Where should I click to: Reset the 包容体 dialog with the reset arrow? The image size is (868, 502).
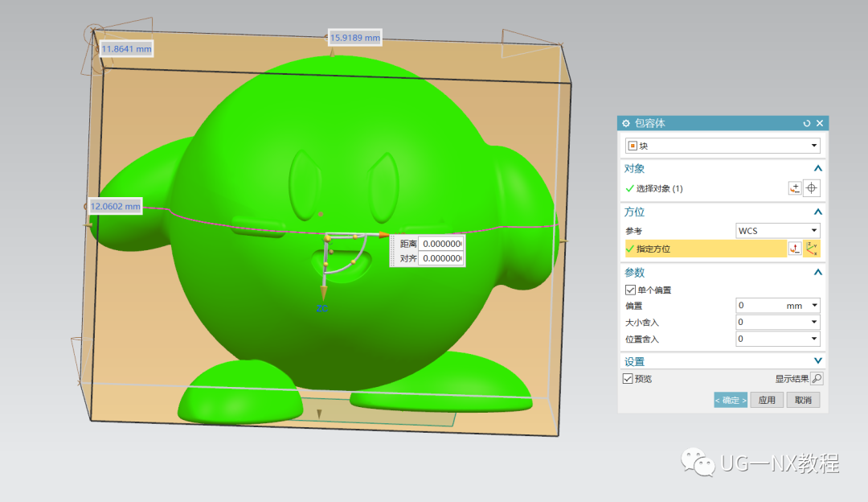pos(807,123)
